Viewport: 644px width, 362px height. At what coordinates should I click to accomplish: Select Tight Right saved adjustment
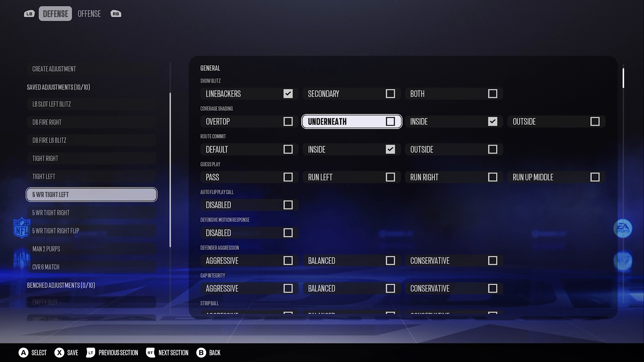[x=91, y=159]
